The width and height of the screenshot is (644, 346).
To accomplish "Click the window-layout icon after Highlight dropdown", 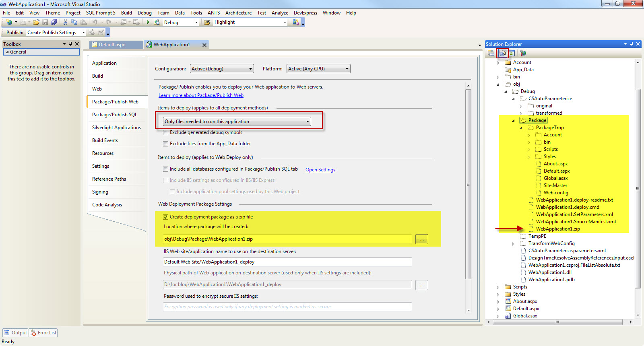I will pos(296,22).
